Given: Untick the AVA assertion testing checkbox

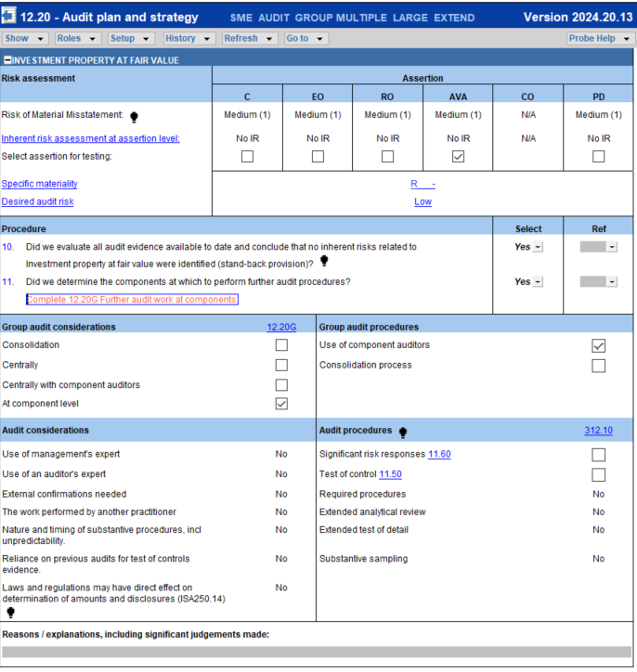Looking at the screenshot, I should [x=458, y=157].
